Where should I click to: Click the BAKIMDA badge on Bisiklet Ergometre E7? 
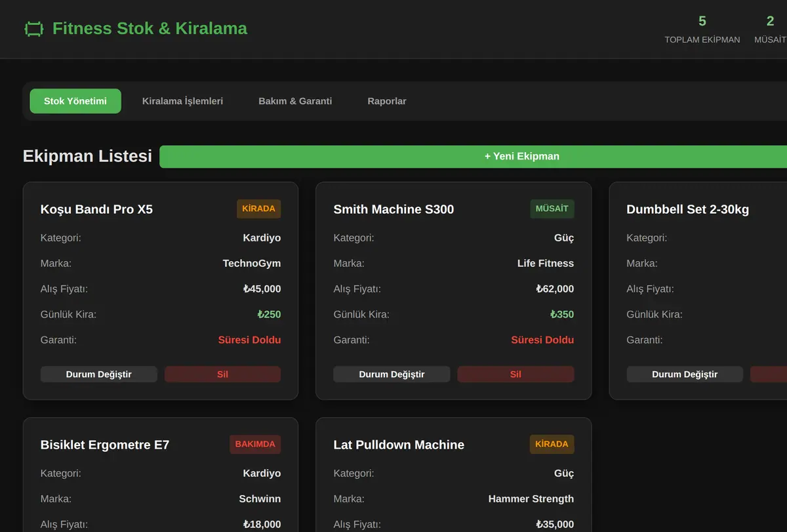pyautogui.click(x=255, y=444)
